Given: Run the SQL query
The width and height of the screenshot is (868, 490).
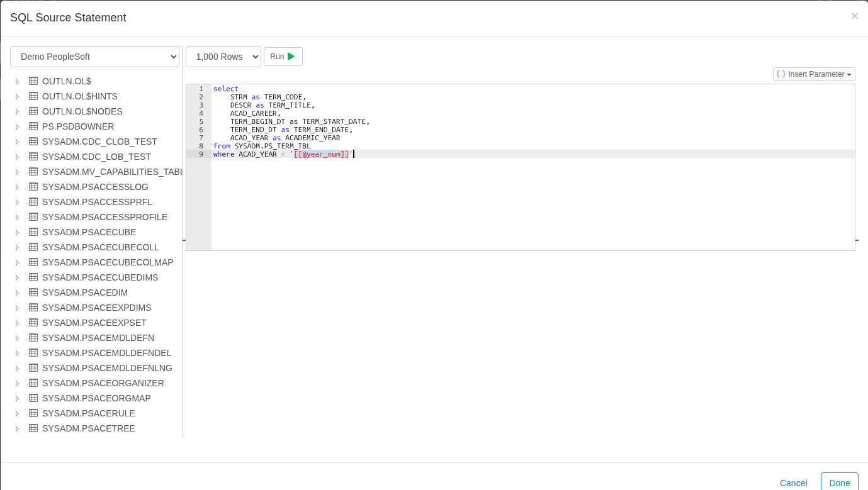Looking at the screenshot, I should pyautogui.click(x=283, y=57).
